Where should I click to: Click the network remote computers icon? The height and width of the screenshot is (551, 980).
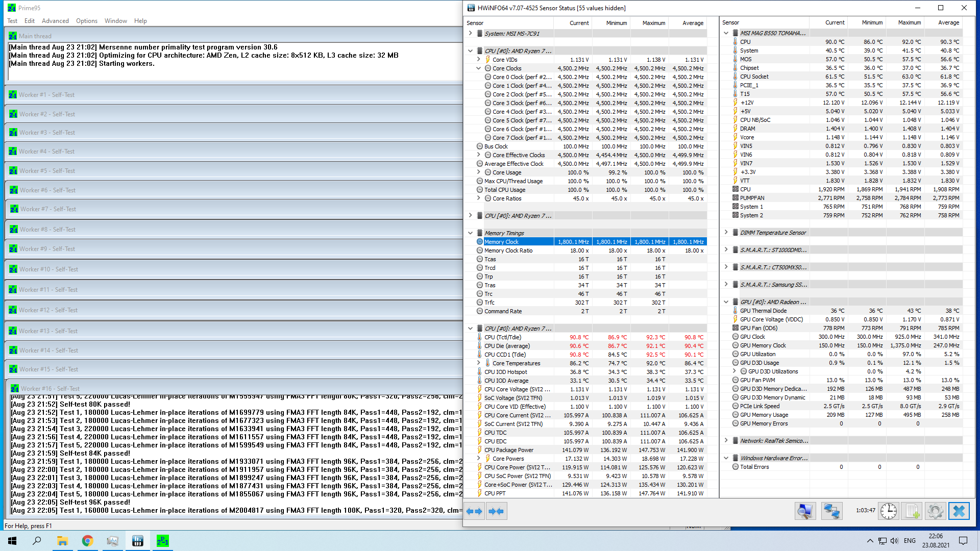point(831,511)
